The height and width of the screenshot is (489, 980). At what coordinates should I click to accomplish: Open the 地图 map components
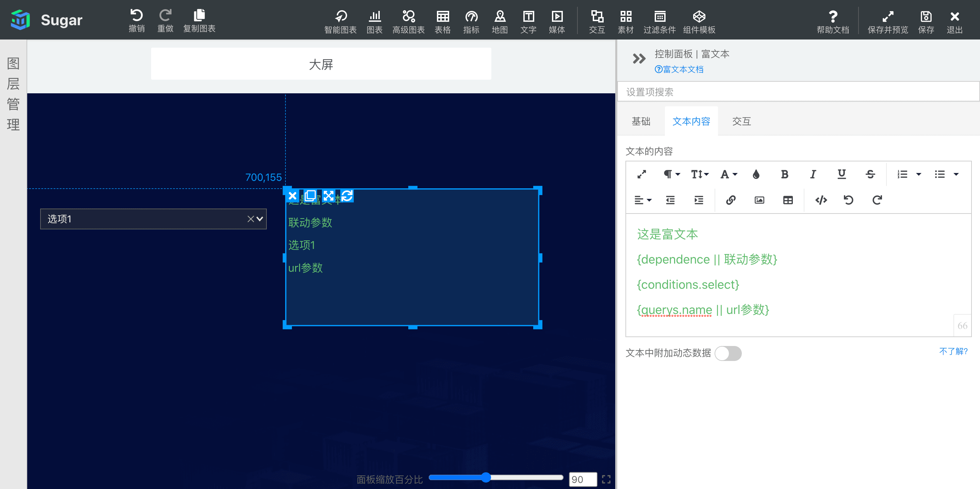tap(500, 22)
